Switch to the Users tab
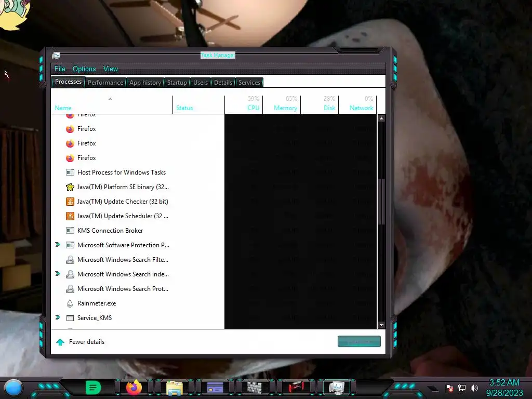The image size is (532, 399). (201, 83)
